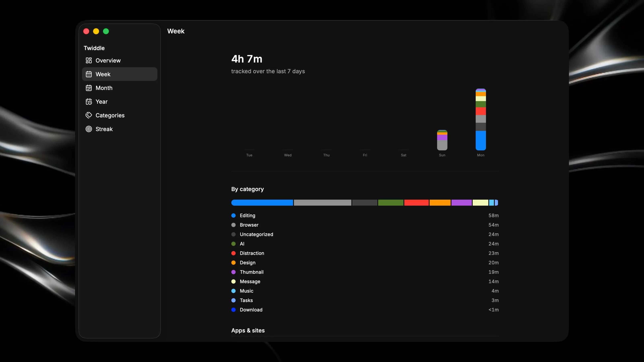
Task: Select the Design category label
Action: [x=248, y=263]
